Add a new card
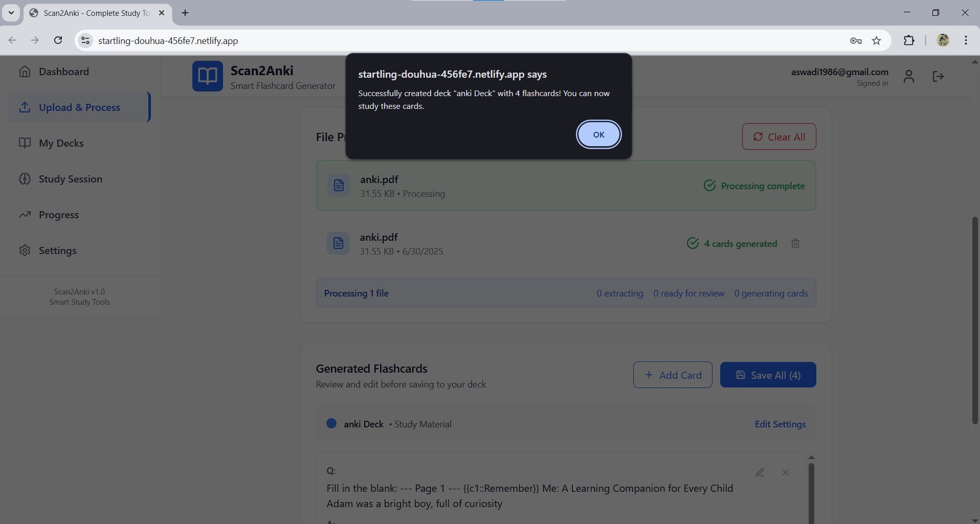 coord(673,375)
